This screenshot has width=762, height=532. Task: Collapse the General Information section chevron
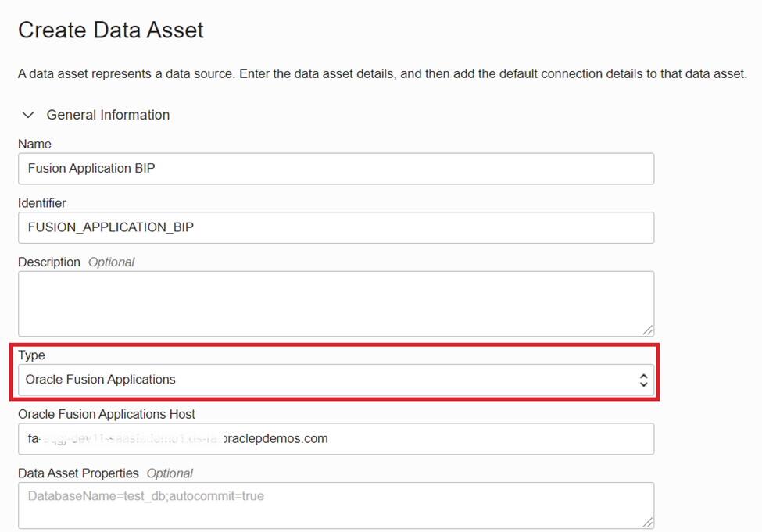coord(28,115)
